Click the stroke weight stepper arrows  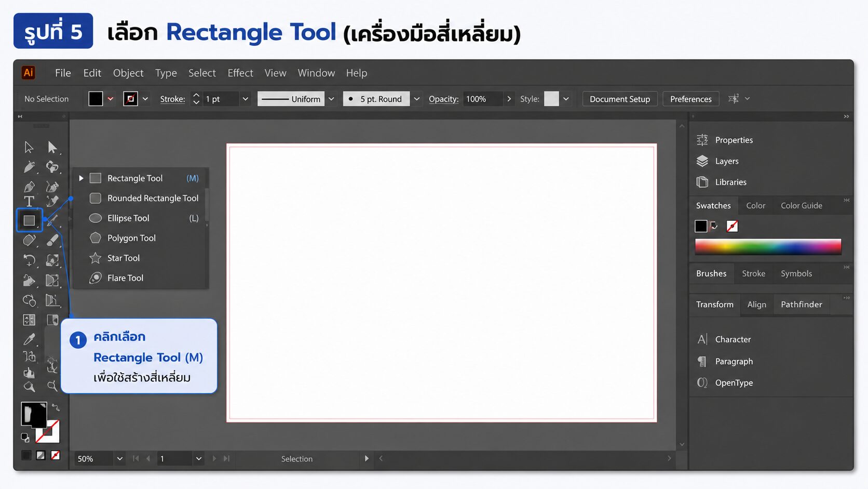pyautogui.click(x=196, y=99)
